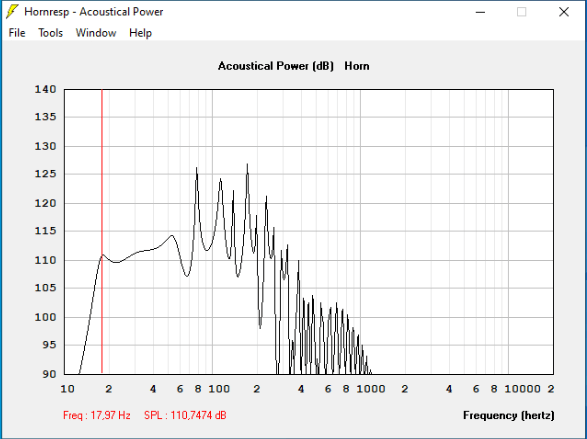Image resolution: width=587 pixels, height=439 pixels.
Task: Click the red frequency cursor line
Action: [x=102, y=231]
